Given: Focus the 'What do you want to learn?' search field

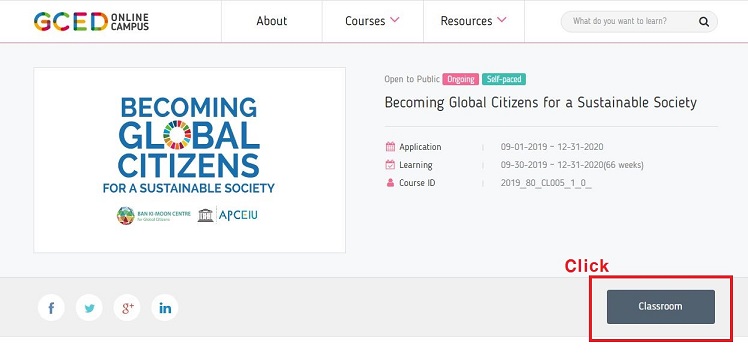Looking at the screenshot, I should click(639, 21).
